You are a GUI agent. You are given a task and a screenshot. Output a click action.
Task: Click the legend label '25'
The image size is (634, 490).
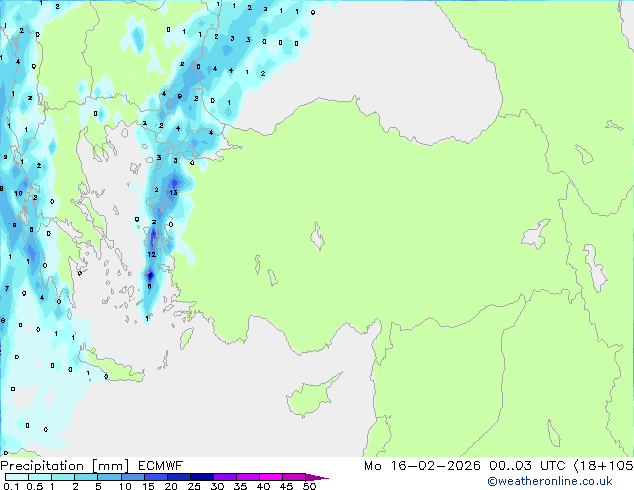[194, 486]
